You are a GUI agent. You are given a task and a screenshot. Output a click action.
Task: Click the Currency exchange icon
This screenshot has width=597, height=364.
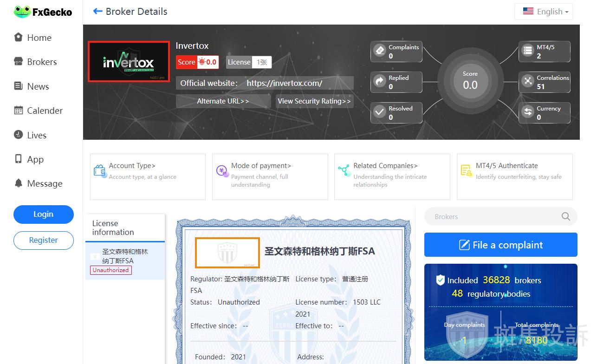[x=528, y=112]
